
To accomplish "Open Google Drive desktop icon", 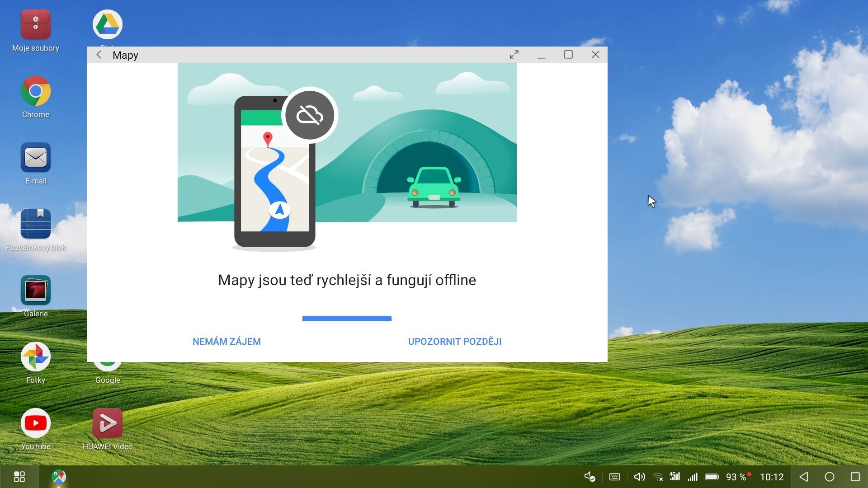I will click(108, 24).
